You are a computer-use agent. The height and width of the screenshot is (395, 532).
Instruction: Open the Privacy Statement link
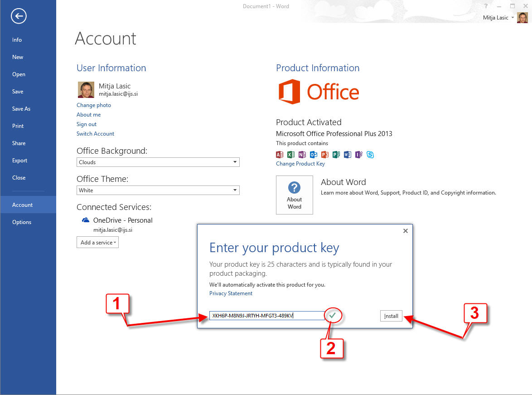pos(231,293)
